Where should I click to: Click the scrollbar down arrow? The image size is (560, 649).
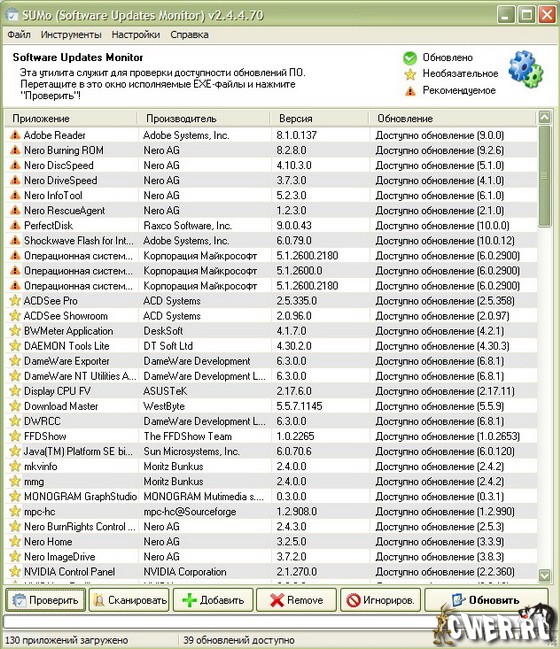[545, 575]
